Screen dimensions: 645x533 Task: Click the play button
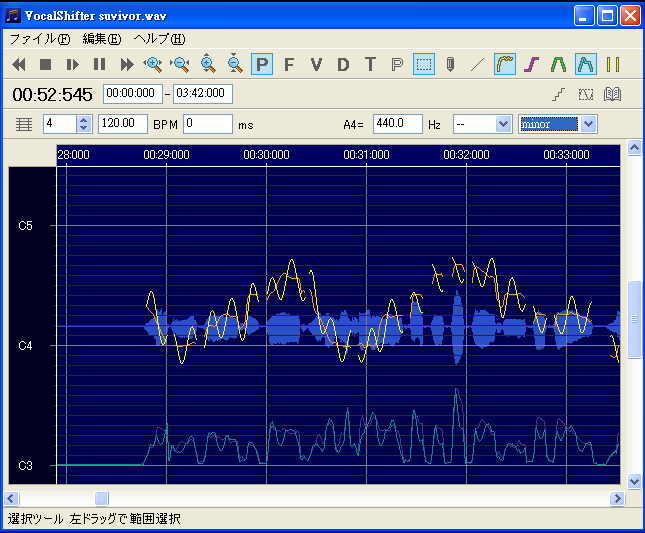click(x=72, y=65)
